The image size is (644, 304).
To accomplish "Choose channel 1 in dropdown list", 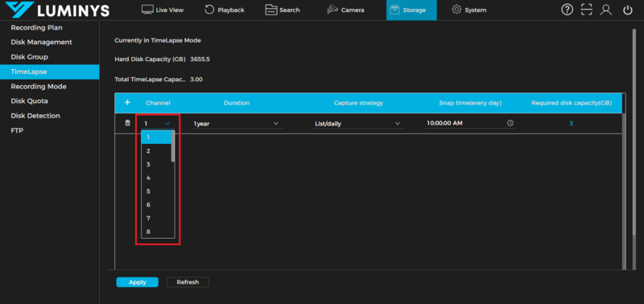I will pos(156,138).
